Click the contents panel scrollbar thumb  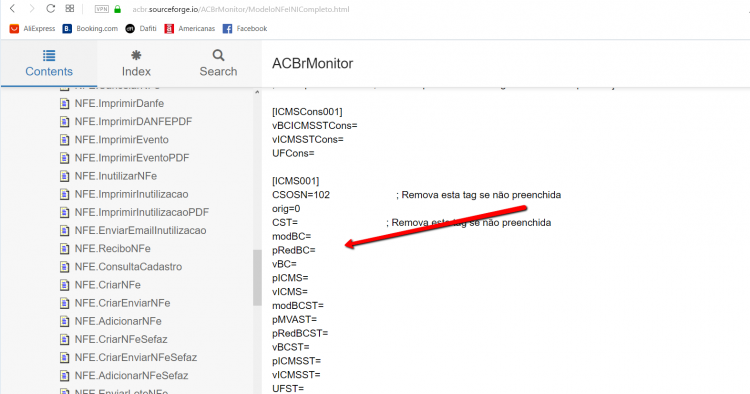(x=257, y=278)
